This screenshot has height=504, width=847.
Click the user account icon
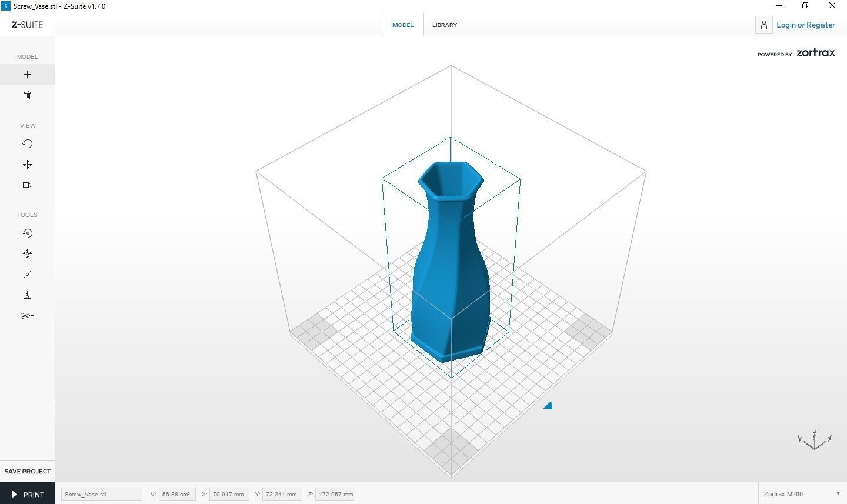click(763, 25)
